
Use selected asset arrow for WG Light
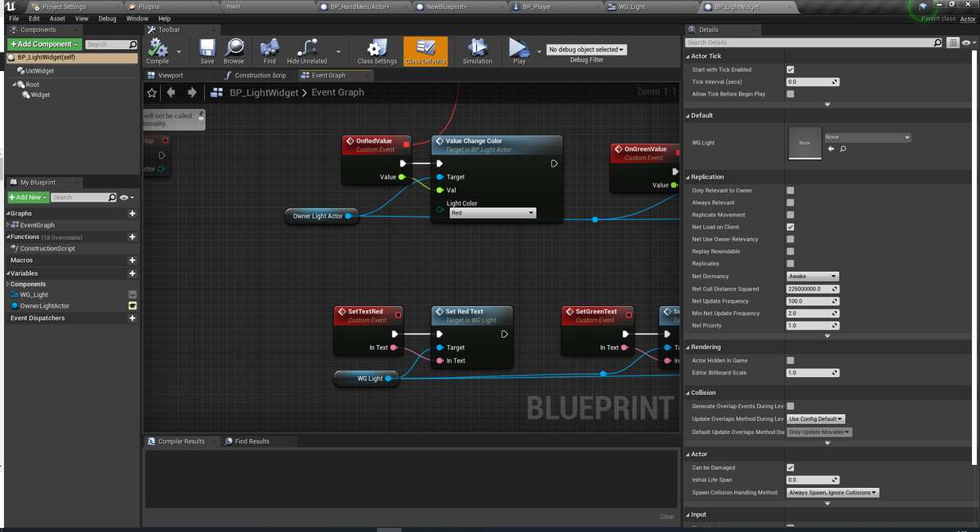[x=831, y=149]
